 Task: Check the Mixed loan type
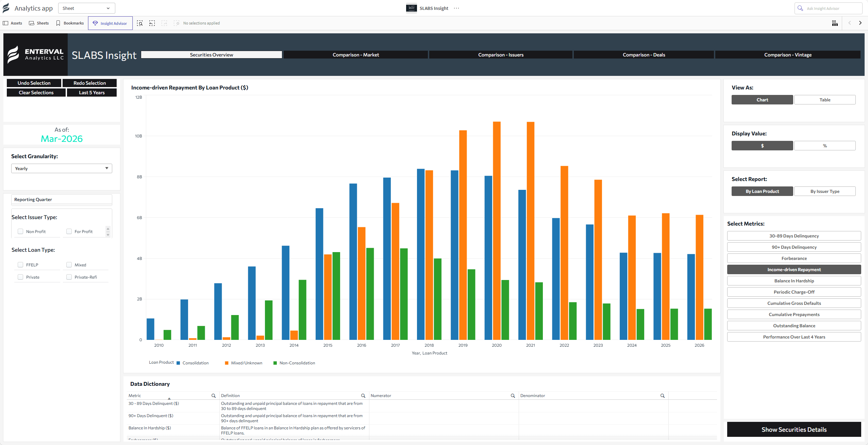click(69, 265)
